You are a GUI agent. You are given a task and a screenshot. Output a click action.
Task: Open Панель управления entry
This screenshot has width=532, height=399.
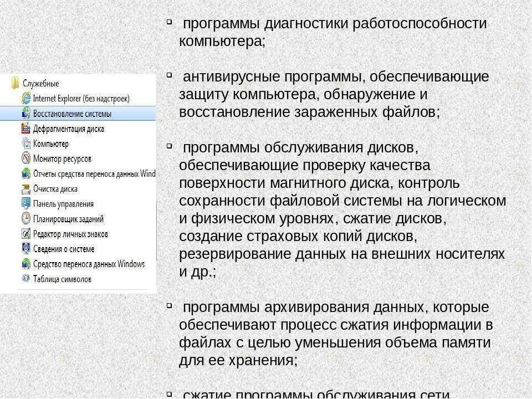point(63,203)
